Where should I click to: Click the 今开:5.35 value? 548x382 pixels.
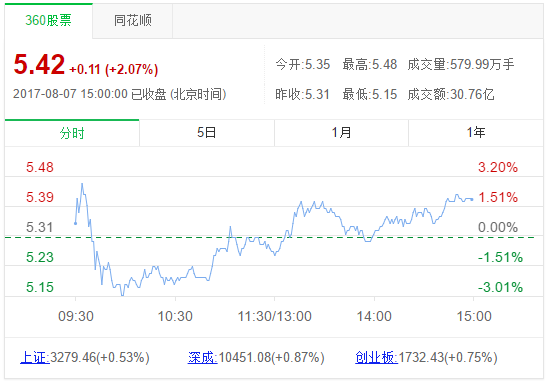[303, 65]
